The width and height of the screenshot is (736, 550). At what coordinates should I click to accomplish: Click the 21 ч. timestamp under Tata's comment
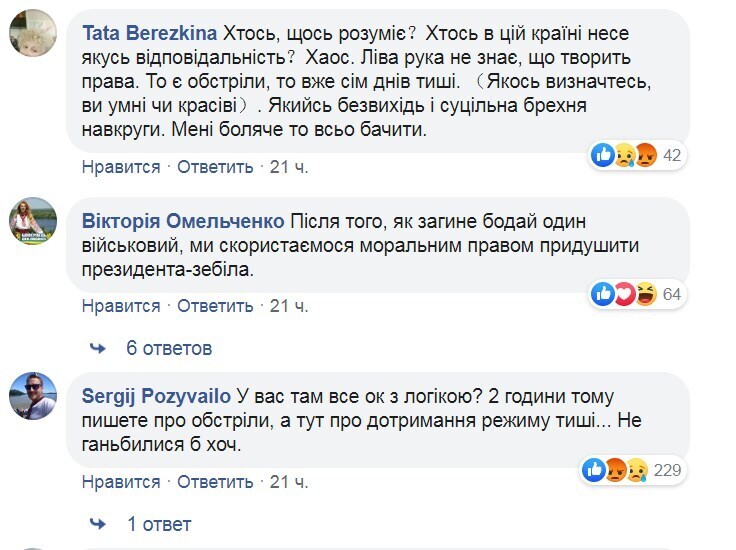click(x=290, y=167)
